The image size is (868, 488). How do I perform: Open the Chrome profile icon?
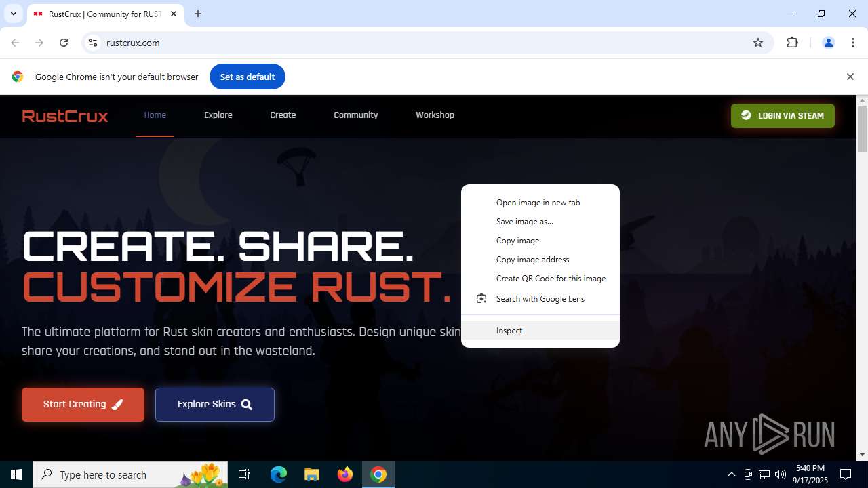point(828,43)
